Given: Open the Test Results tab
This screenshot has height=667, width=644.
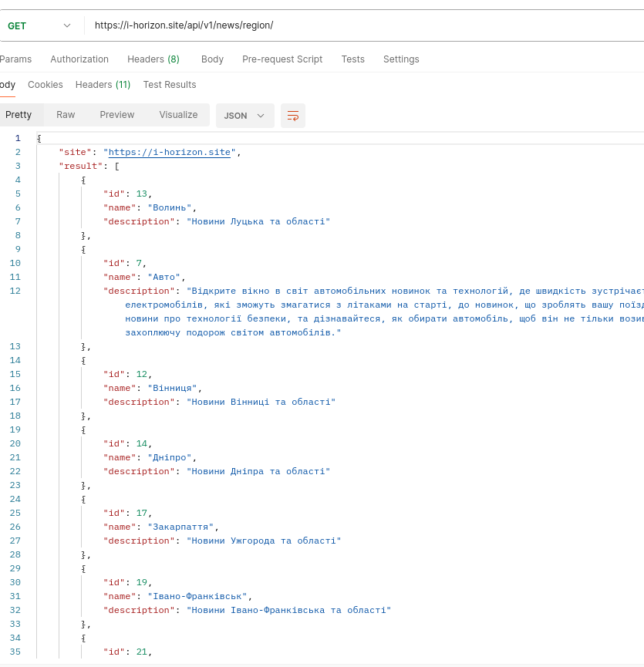Looking at the screenshot, I should coord(170,85).
